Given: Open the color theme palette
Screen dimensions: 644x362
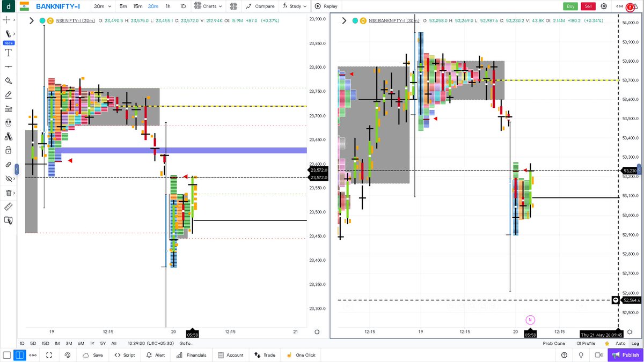Looking at the screenshot, I should tap(68, 355).
